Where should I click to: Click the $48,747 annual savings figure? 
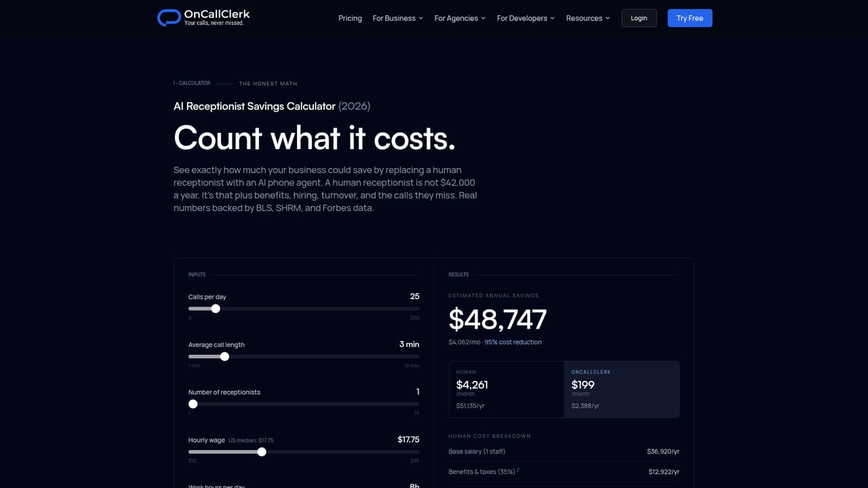tap(498, 319)
